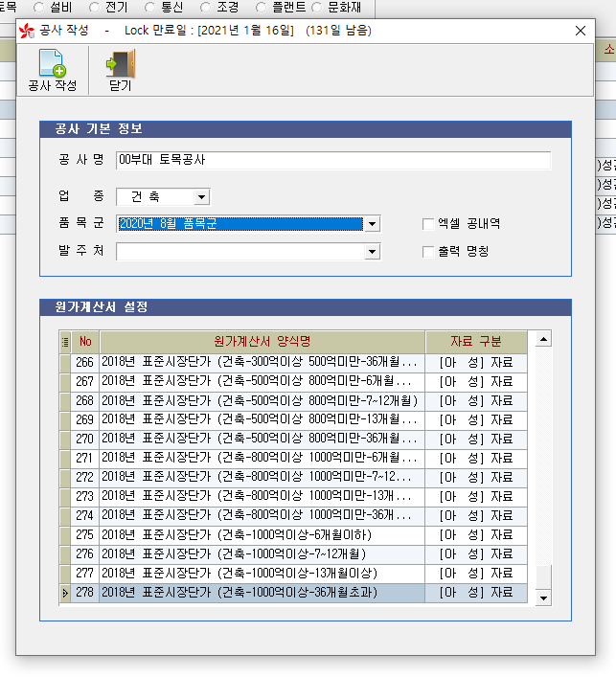
Task: Click the grid selector icon in the table header
Action: [65, 342]
